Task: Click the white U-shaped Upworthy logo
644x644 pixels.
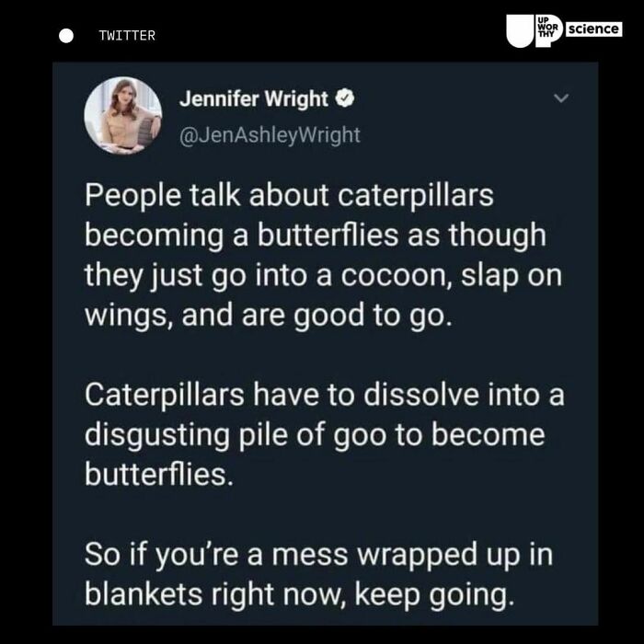Action: click(520, 31)
